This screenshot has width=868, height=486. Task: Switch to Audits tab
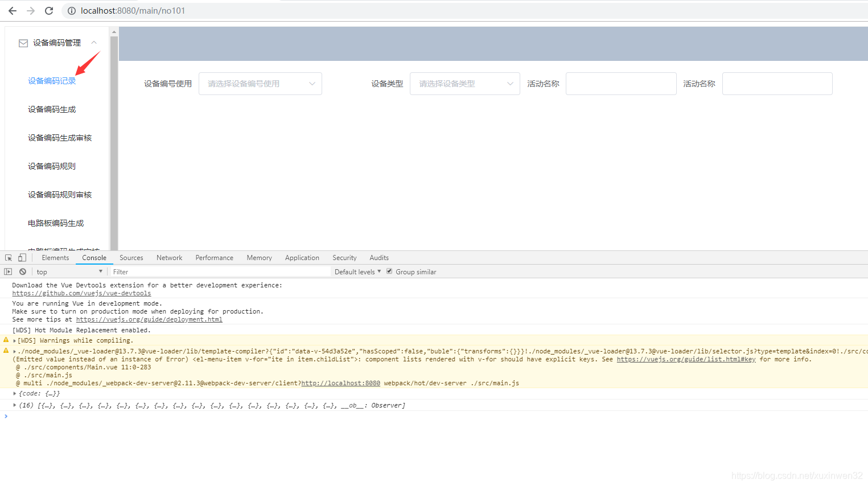(379, 258)
